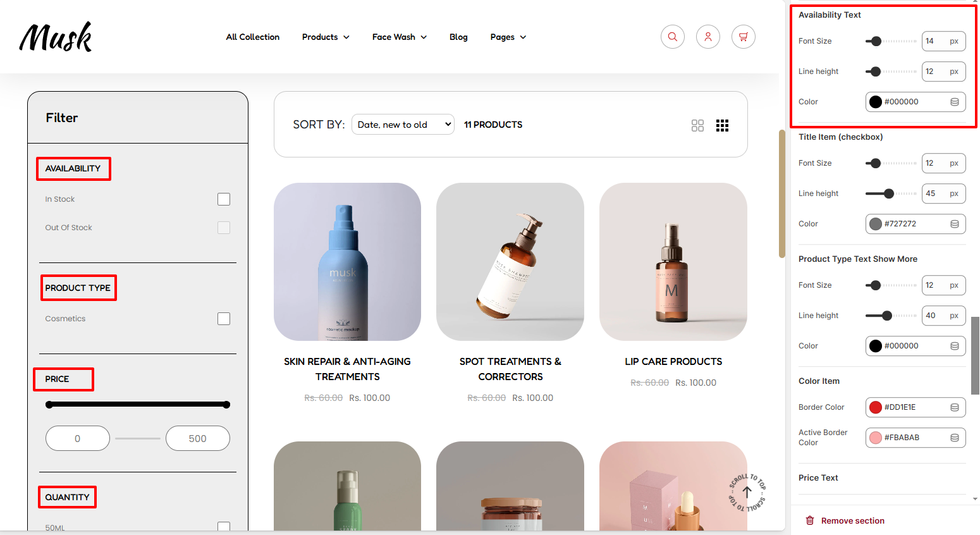Click Remove section
Image resolution: width=980 pixels, height=535 pixels.
pyautogui.click(x=852, y=520)
